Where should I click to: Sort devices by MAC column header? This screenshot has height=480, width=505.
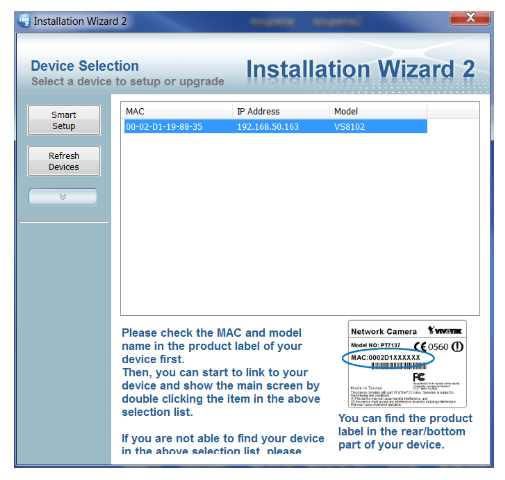coord(177,111)
